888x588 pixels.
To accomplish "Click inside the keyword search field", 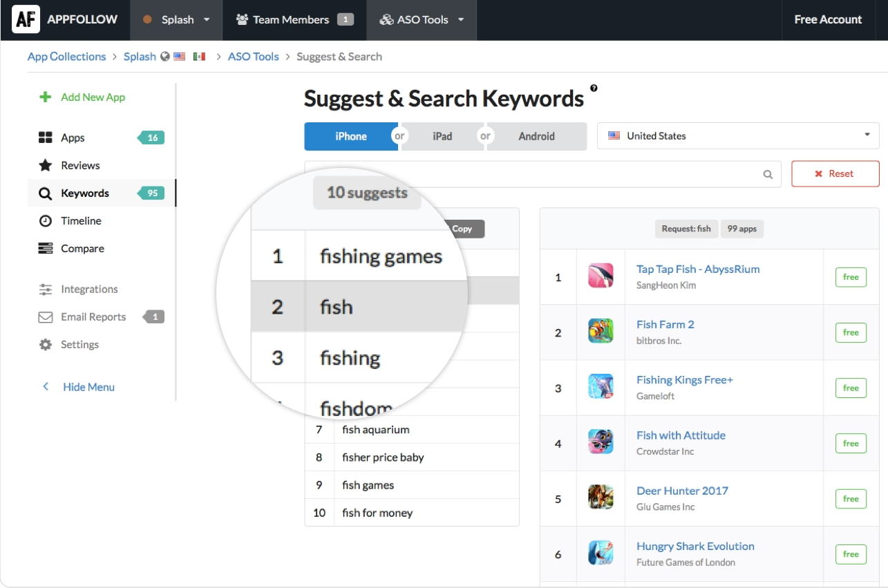I will [587, 174].
